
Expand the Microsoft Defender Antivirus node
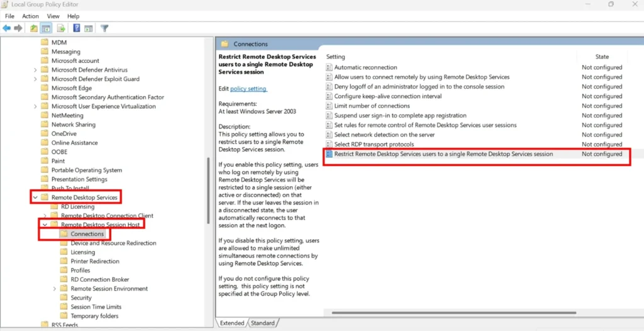click(x=35, y=70)
